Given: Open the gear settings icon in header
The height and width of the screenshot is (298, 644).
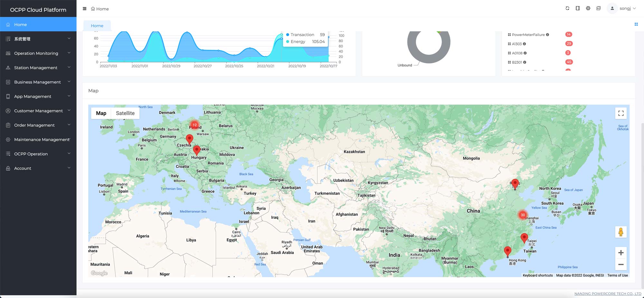Looking at the screenshot, I should [x=588, y=8].
